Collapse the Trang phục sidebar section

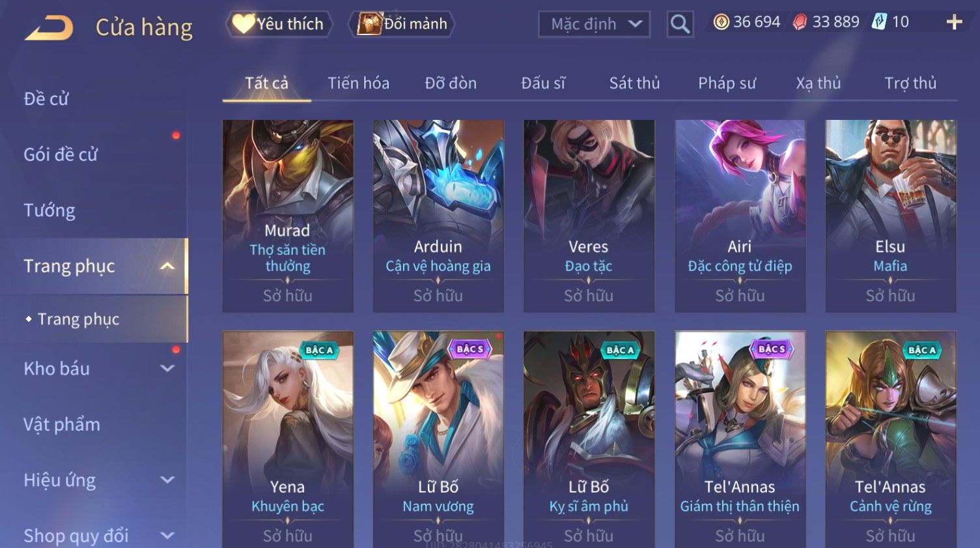(167, 266)
